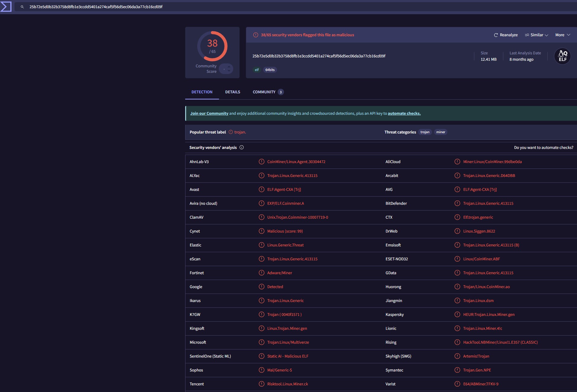
Task: Click the Fortinet detection alert icon
Action: (262, 273)
